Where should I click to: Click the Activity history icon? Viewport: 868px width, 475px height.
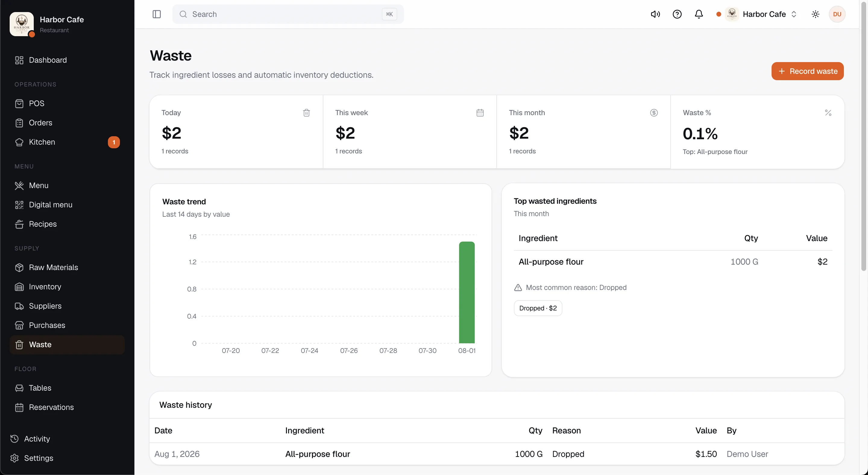tap(14, 439)
